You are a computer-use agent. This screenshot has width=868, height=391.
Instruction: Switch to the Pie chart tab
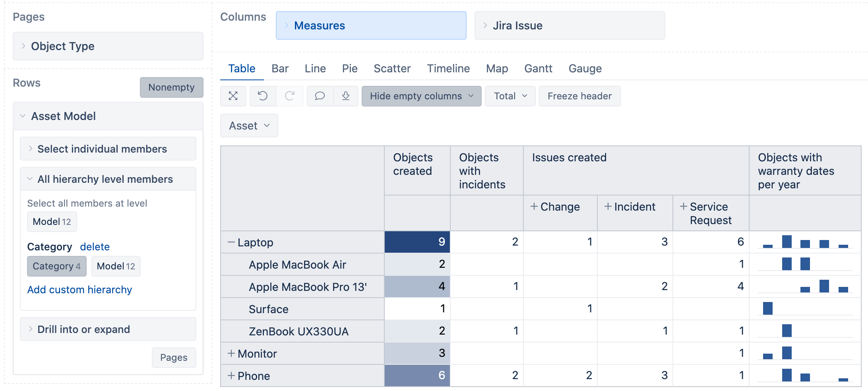pos(350,69)
